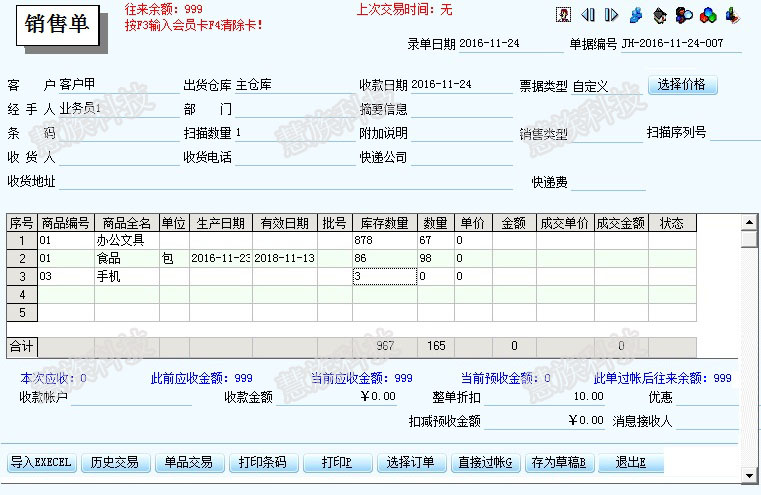Click the 单据编号 field JH-2016-11-24-007

[x=681, y=44]
